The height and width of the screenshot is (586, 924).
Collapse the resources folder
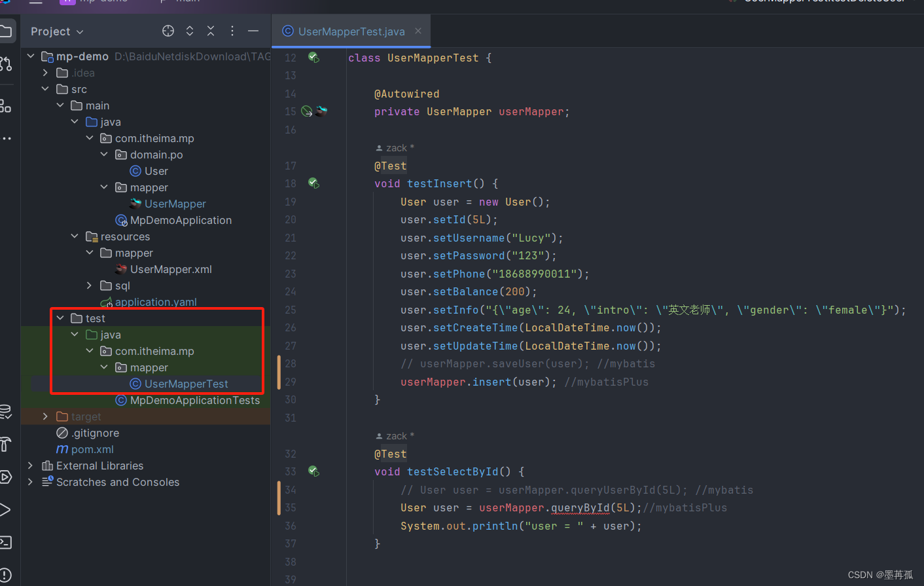(75, 236)
